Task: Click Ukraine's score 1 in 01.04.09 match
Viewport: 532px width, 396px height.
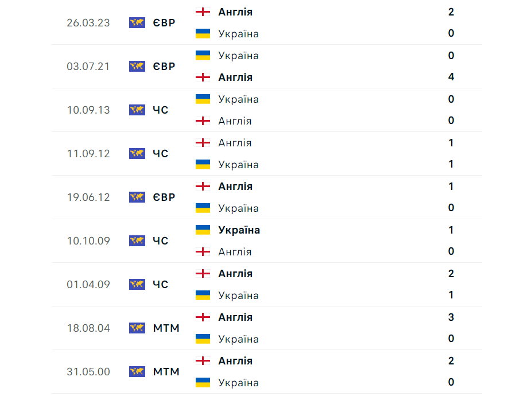Action: (451, 295)
